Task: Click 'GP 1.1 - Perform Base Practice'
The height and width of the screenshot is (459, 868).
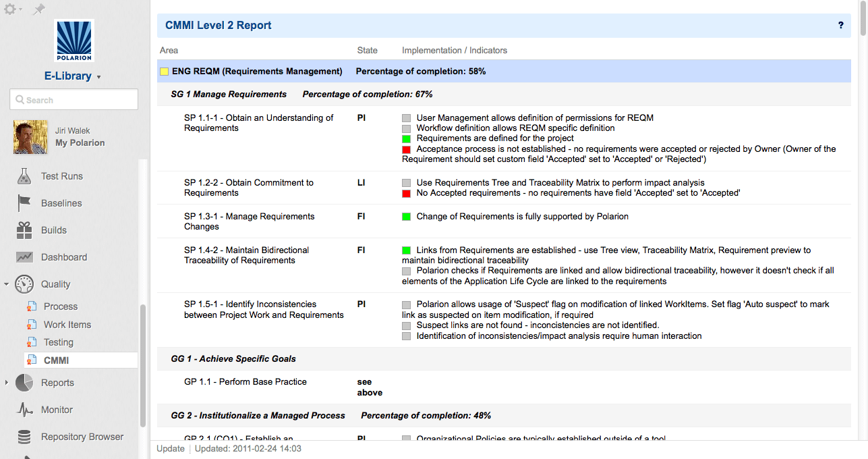Action: (x=245, y=382)
